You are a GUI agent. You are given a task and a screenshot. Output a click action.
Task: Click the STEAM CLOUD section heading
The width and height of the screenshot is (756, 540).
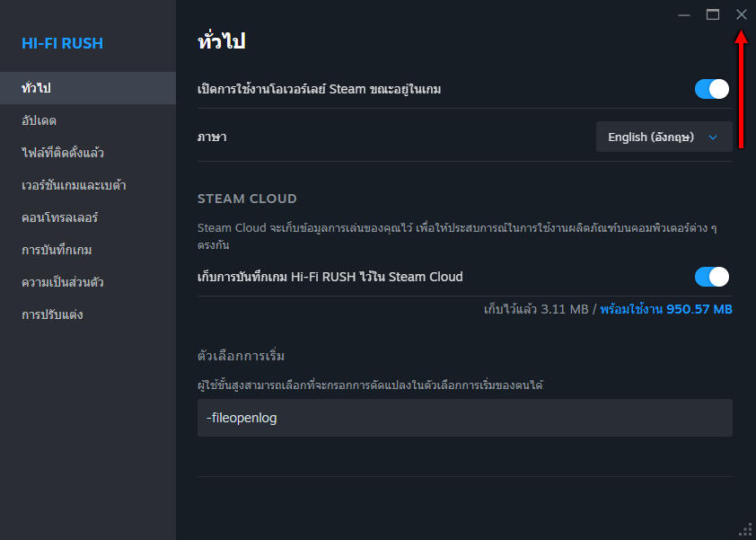[247, 199]
